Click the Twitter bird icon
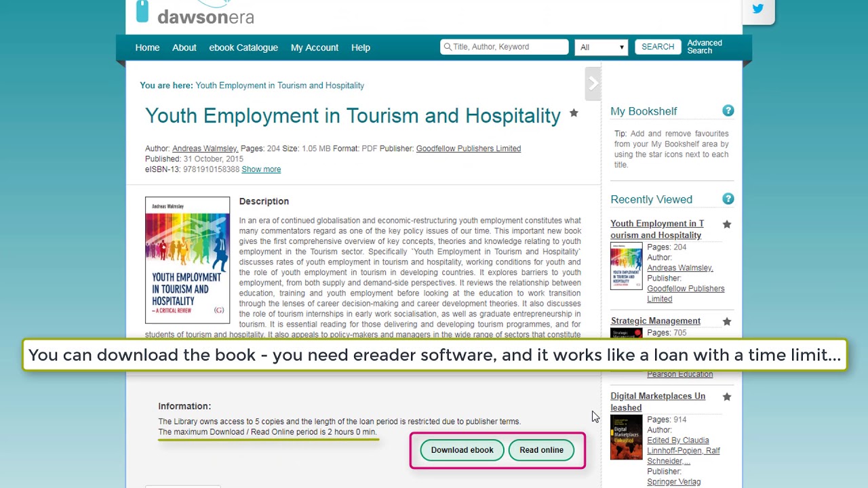Image resolution: width=868 pixels, height=488 pixels. click(x=758, y=9)
